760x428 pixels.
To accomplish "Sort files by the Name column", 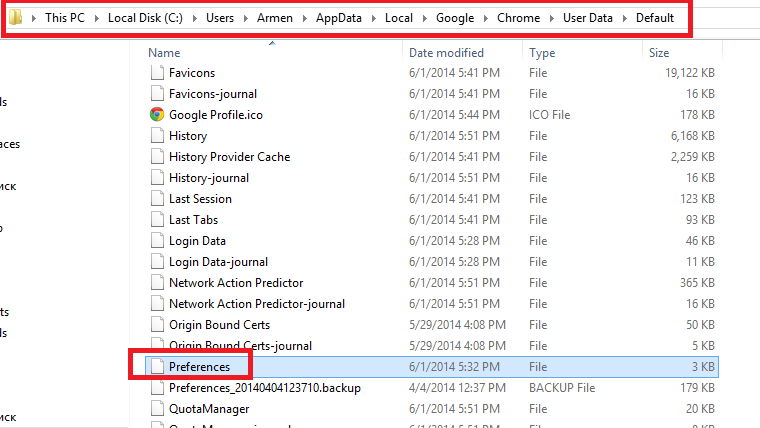I will [164, 52].
